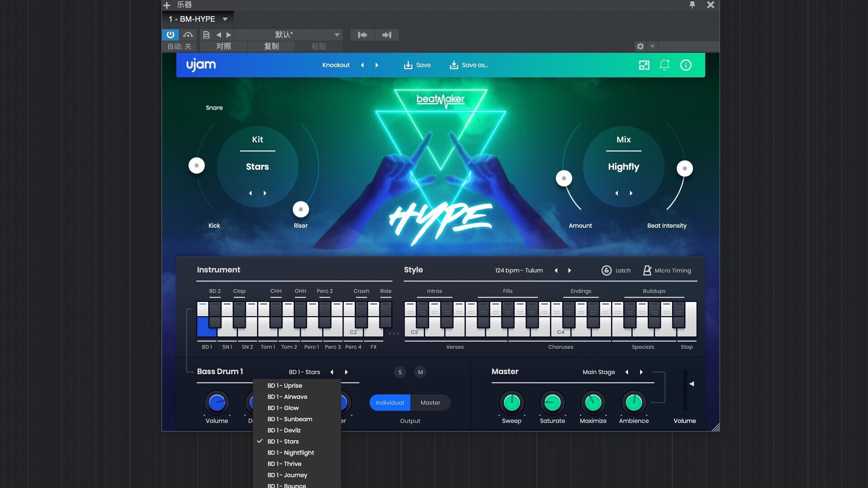Adjust the Maximize knob
Screen dimensions: 868x488
tap(593, 403)
